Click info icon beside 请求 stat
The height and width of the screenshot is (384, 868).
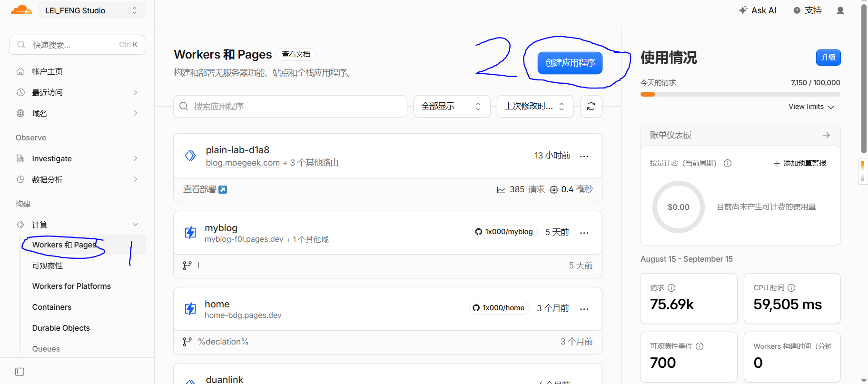(671, 288)
